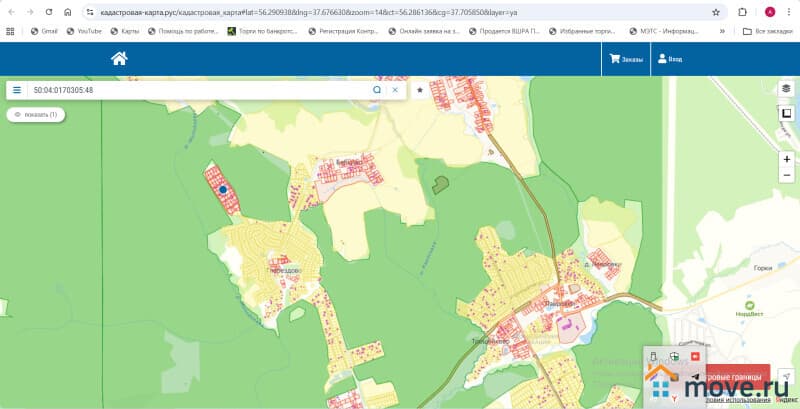Click the geolocation arrow button

pos(786,376)
